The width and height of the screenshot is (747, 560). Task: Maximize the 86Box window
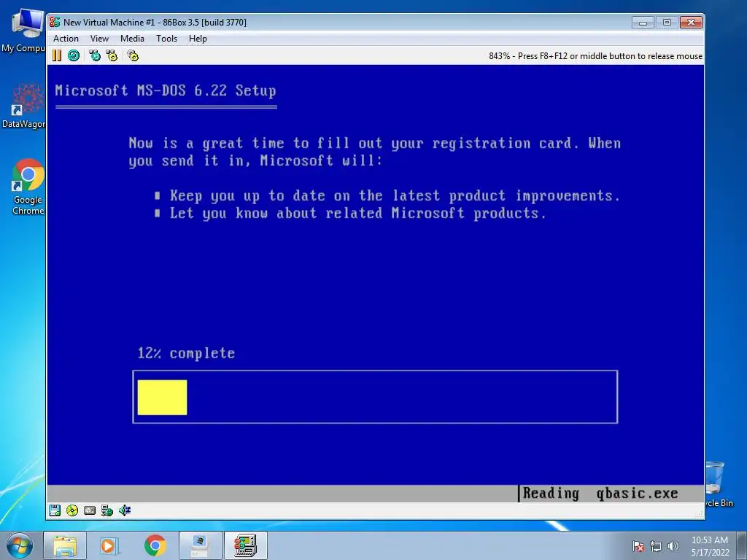[x=667, y=23]
